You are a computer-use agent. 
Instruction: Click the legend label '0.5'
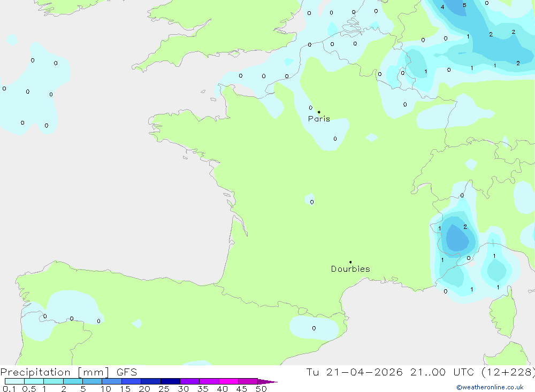pos(29,389)
